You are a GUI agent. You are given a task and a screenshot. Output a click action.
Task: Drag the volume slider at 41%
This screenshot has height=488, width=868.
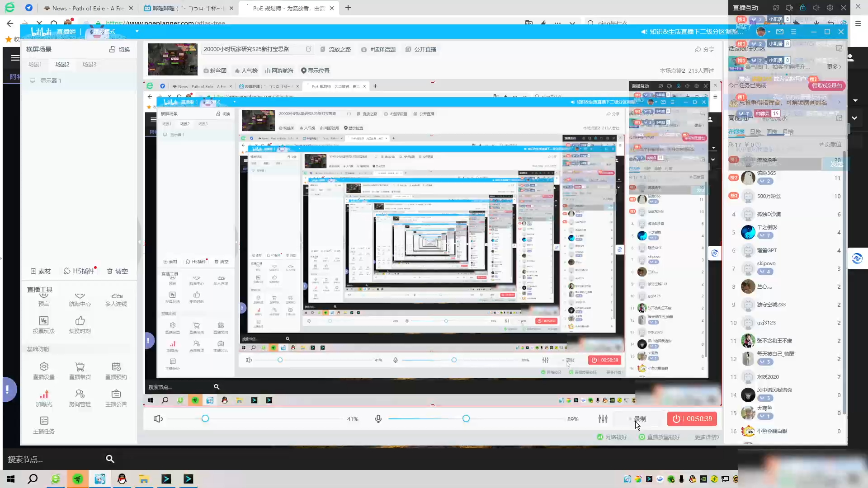click(205, 418)
